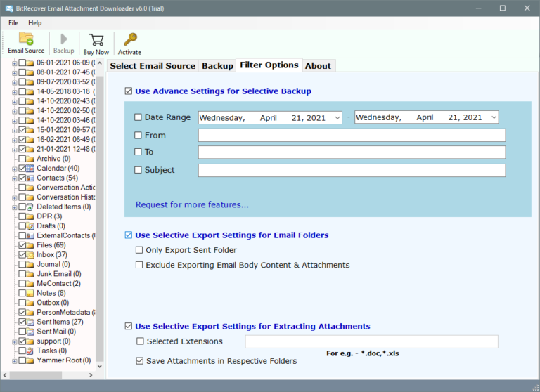This screenshot has width=540, height=392.
Task: Check Only Export Sent Folder
Action: pos(139,250)
